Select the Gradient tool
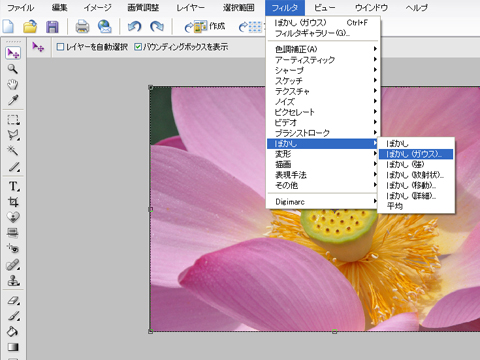 pos(13,347)
